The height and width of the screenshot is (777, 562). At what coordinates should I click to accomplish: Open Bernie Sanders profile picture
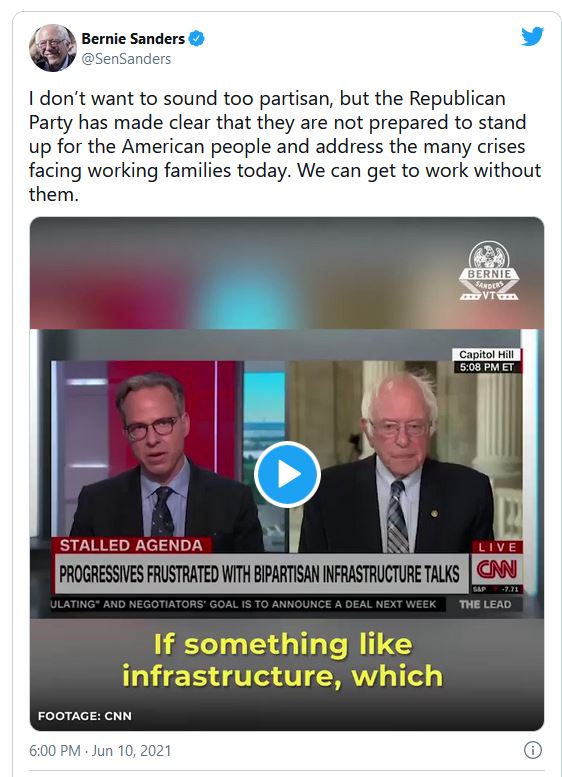coord(53,48)
